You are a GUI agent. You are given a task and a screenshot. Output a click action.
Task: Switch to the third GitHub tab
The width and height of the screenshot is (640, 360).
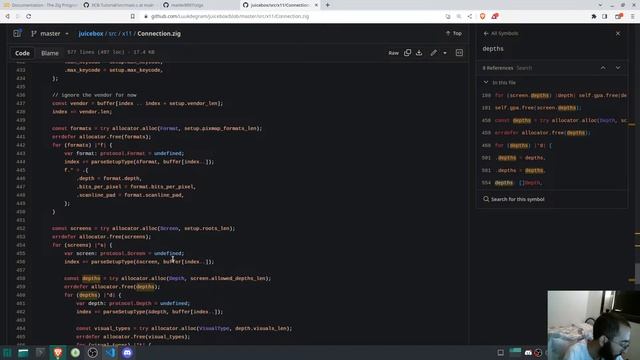(199, 5)
